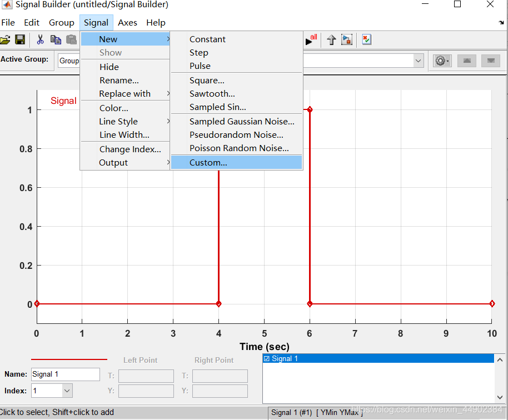Click the Signal menu

(x=96, y=23)
